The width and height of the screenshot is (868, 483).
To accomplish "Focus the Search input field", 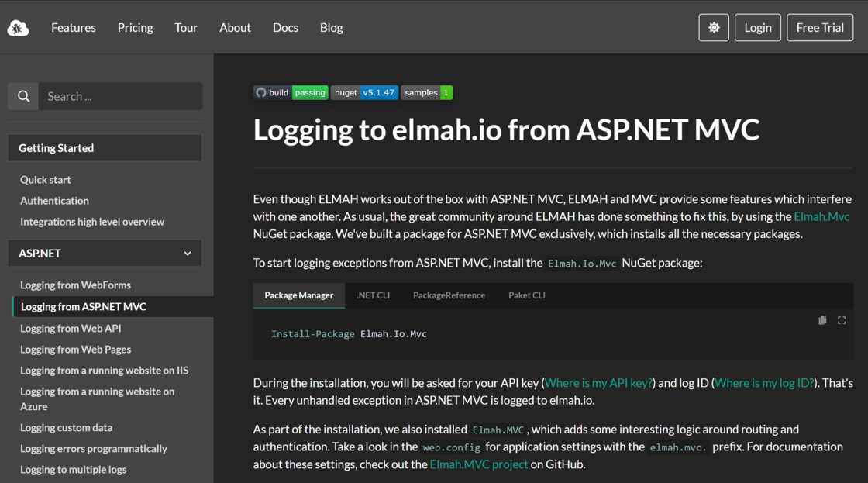I will (x=120, y=96).
